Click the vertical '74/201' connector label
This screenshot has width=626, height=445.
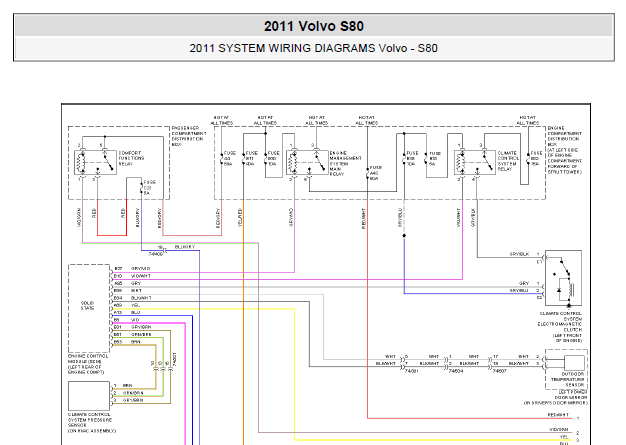174,360
